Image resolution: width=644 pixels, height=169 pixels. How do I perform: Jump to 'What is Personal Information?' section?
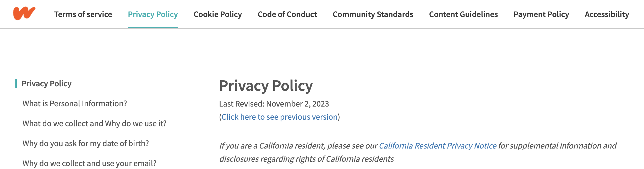pos(75,103)
